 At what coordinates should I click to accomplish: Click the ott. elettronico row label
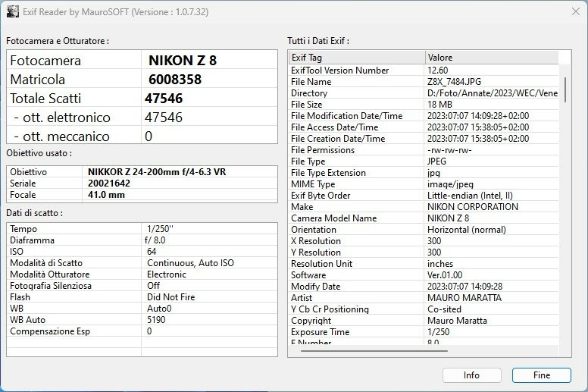[62, 118]
